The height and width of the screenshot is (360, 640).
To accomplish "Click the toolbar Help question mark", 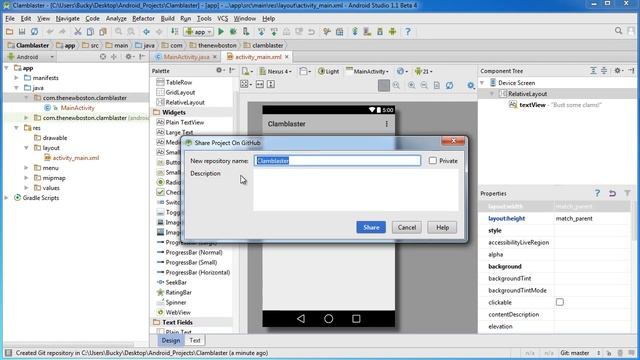I will coord(407,31).
